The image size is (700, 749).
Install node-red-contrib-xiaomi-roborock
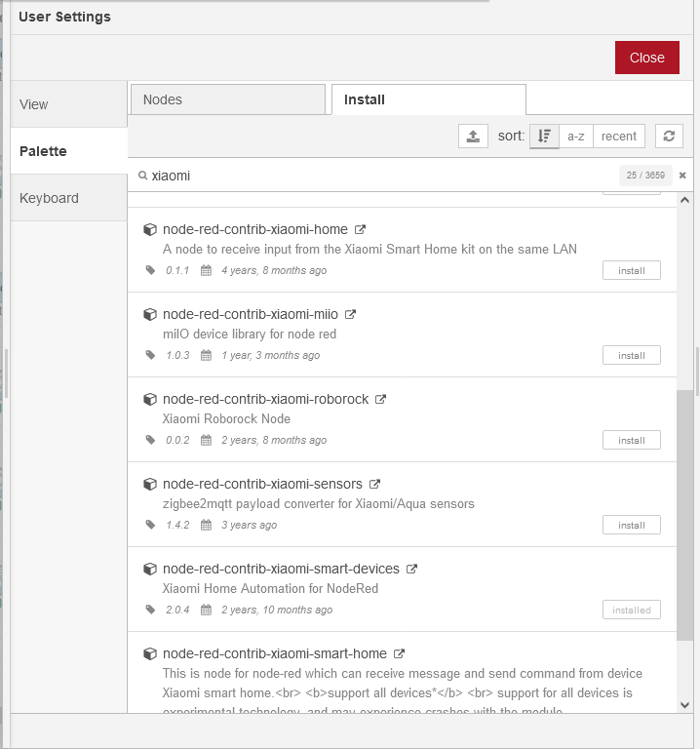tap(631, 440)
